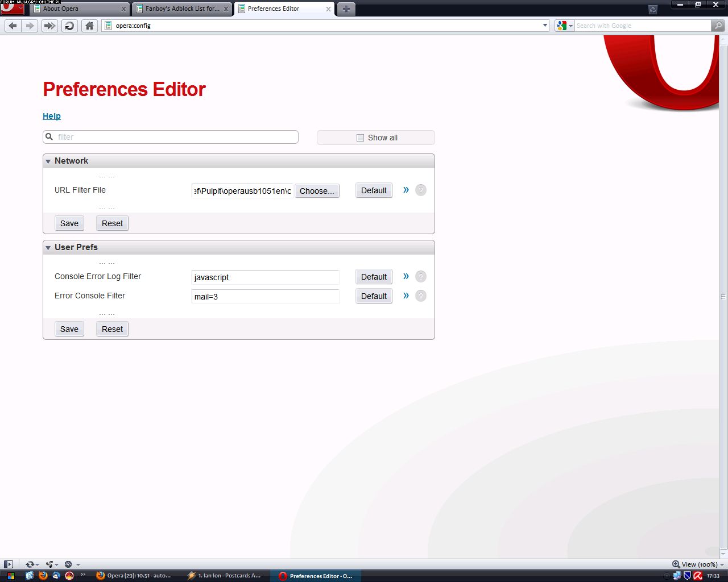Click Save in the User Prefs section
The height and width of the screenshot is (582, 728).
pos(69,329)
